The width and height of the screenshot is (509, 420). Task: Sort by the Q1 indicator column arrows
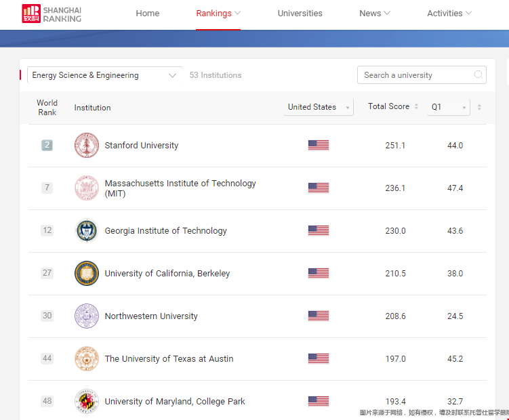pos(479,107)
